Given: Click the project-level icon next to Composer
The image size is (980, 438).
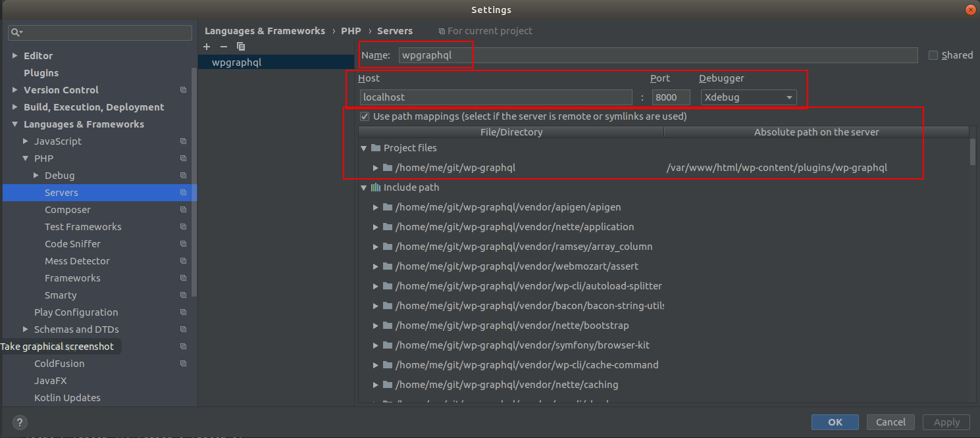Looking at the screenshot, I should pos(183,210).
